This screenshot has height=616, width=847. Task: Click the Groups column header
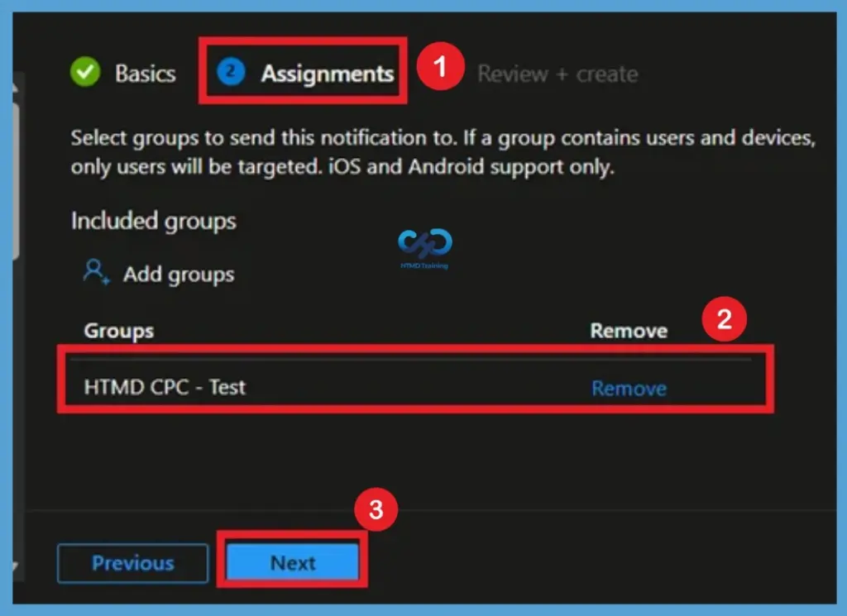pos(119,331)
